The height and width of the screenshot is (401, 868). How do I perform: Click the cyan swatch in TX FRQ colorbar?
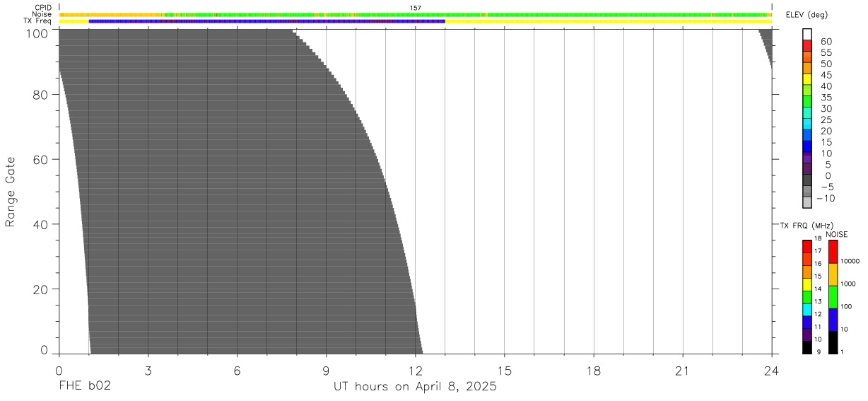pyautogui.click(x=807, y=310)
